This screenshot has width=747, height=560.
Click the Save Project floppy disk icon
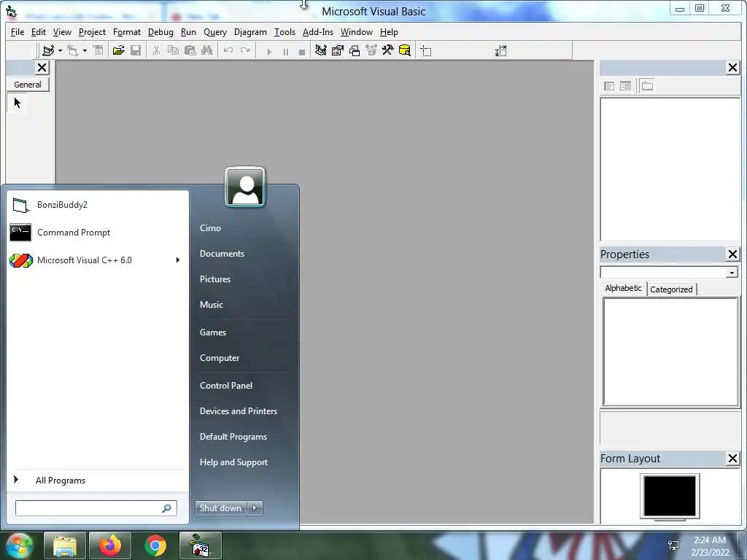[136, 50]
